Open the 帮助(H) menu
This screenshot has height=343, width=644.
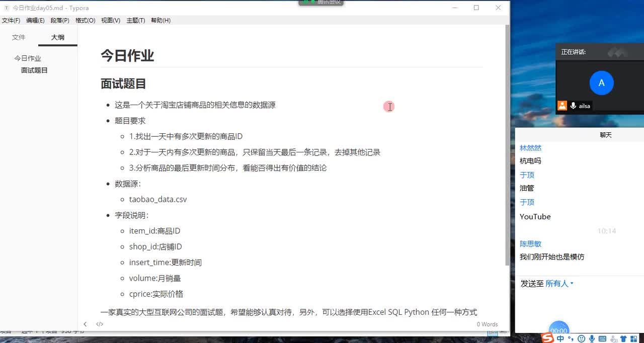(x=160, y=21)
